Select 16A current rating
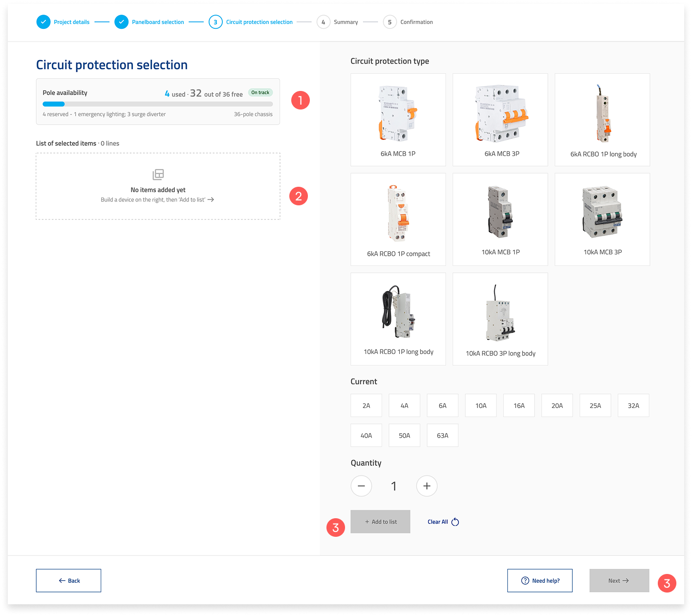This screenshot has height=616, width=692. coord(519,405)
